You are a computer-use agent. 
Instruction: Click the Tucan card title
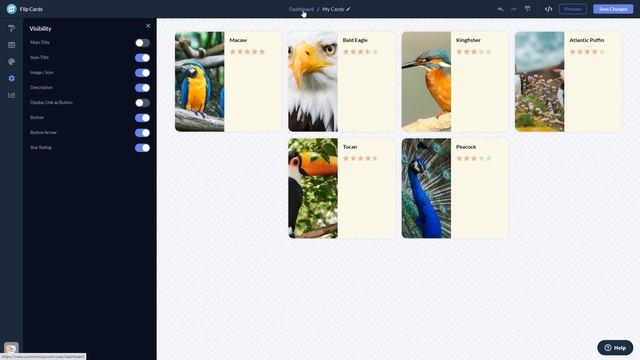(x=350, y=147)
